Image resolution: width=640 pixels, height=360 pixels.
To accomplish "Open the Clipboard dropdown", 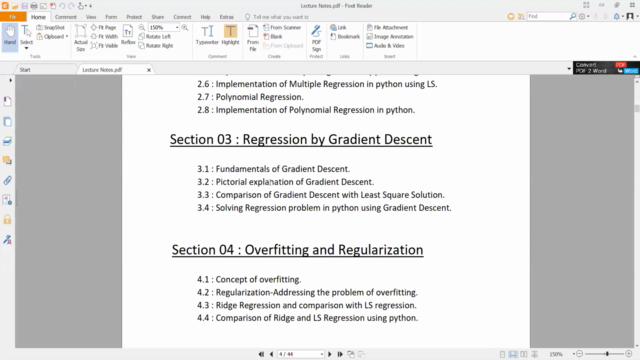I will click(x=52, y=36).
